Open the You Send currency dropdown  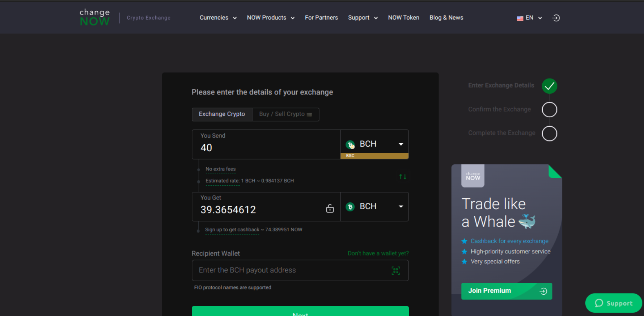[x=374, y=144]
